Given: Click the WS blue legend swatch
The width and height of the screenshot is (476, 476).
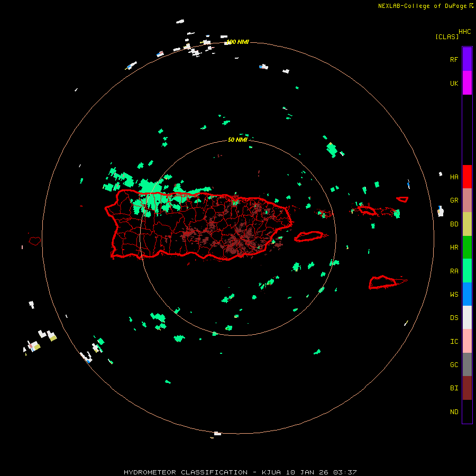Looking at the screenshot, I should click(x=467, y=294).
